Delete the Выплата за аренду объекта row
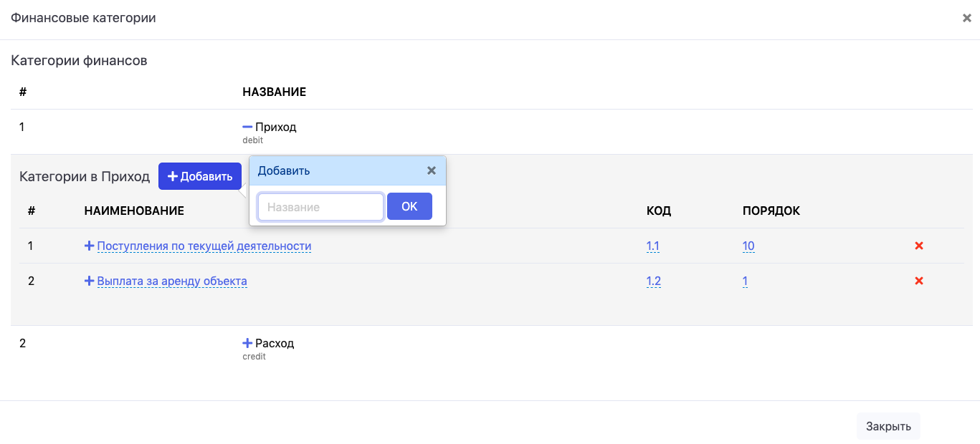Viewport: 980px width, 444px height. click(918, 281)
